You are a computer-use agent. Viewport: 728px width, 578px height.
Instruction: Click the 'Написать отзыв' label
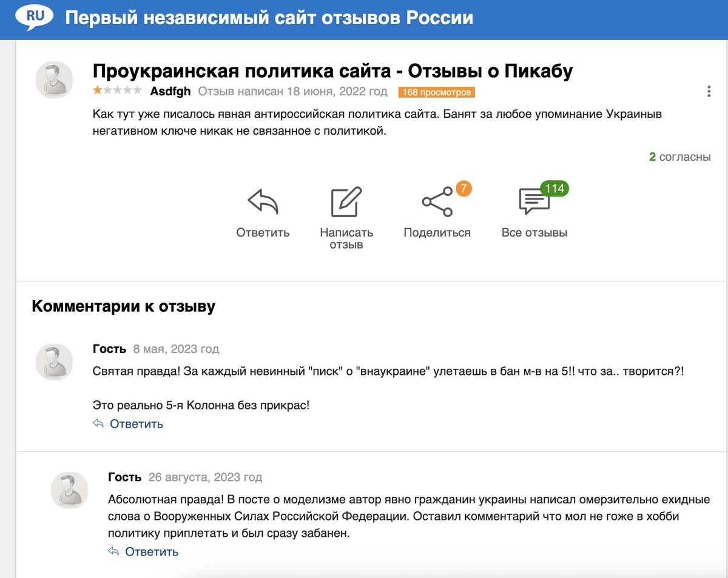point(346,239)
